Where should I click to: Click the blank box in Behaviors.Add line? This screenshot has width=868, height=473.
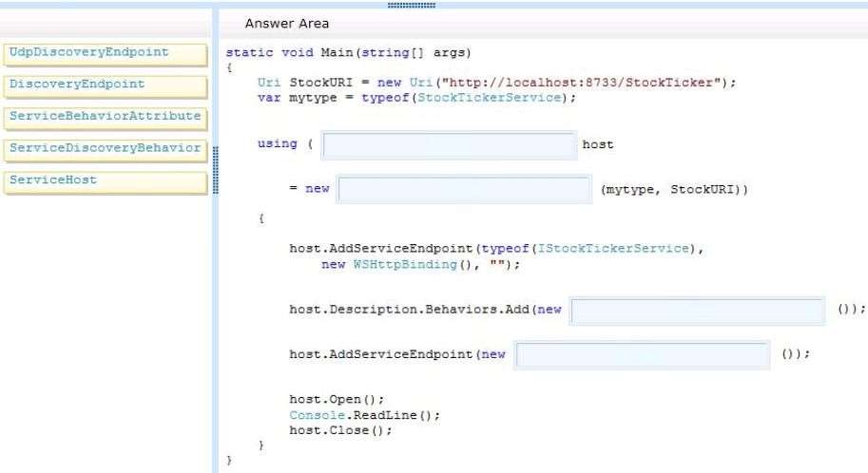click(x=697, y=311)
